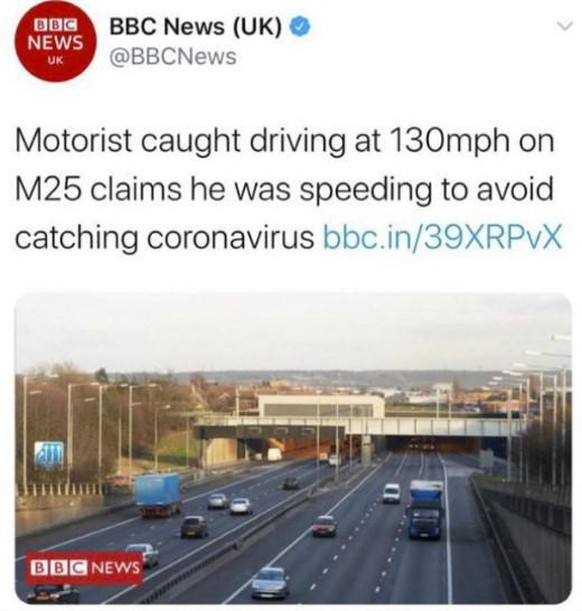Open the @BBCNews handle
582x611 pixels.
coord(173,57)
